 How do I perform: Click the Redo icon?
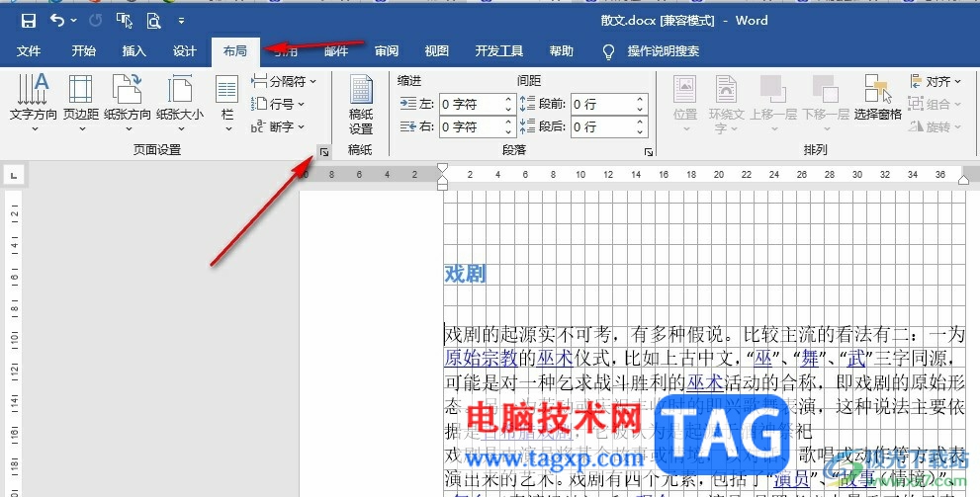[96, 21]
